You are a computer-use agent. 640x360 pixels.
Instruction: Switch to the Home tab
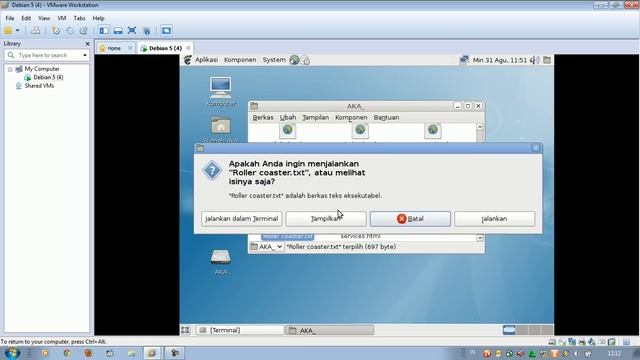(114, 48)
